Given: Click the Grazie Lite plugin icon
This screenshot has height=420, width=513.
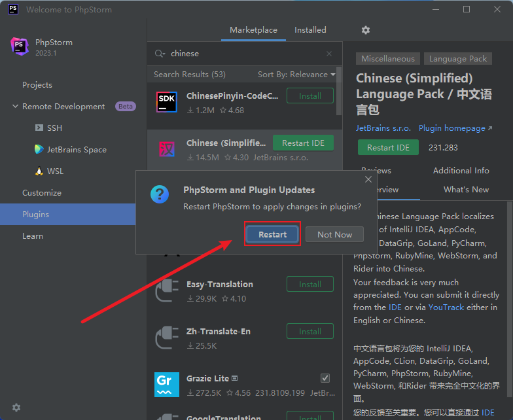Looking at the screenshot, I should [x=166, y=385].
